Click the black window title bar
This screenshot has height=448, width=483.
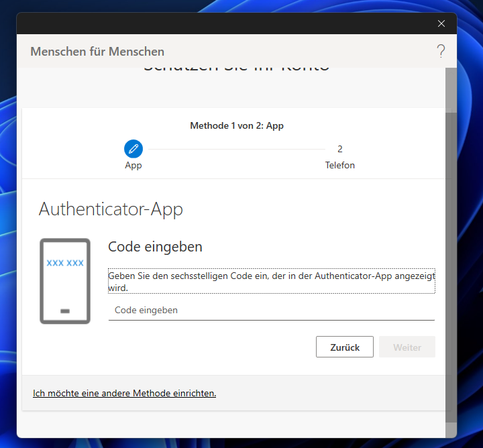tap(221, 23)
